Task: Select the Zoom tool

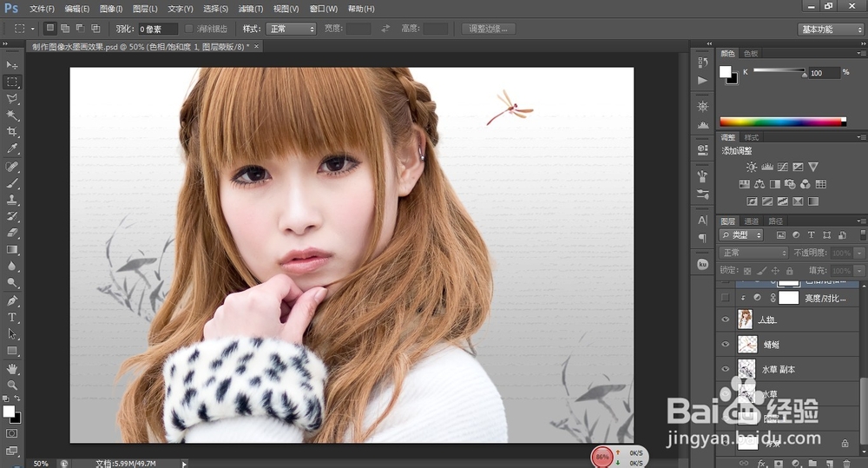Action: tap(11, 385)
